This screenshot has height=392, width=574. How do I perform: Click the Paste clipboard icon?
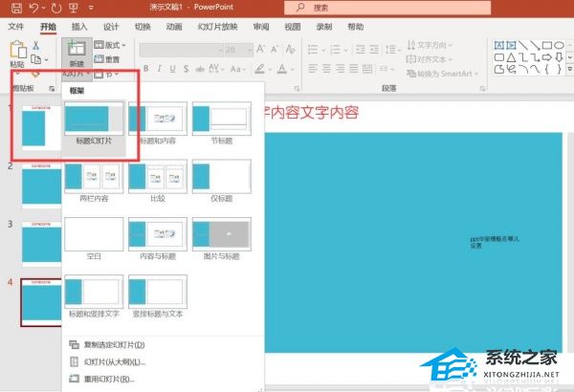click(x=16, y=52)
